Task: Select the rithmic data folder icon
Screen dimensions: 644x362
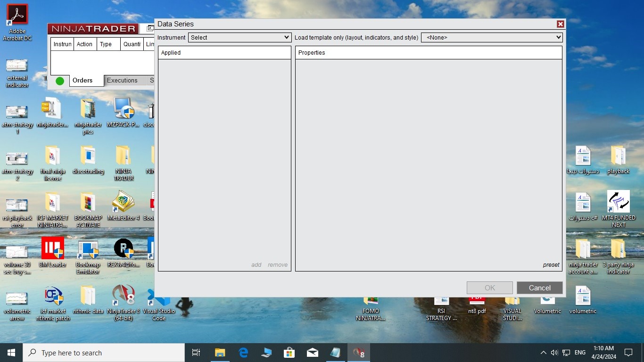Action: (x=88, y=299)
